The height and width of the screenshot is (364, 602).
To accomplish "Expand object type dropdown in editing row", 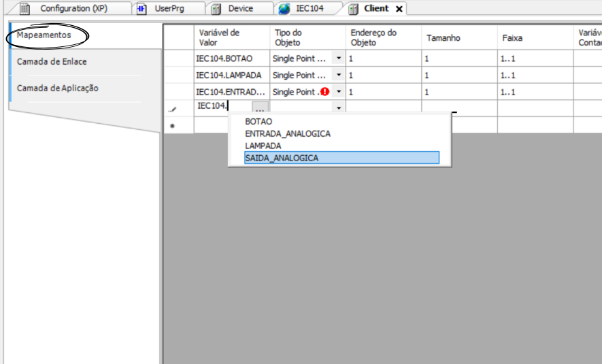I will (339, 109).
